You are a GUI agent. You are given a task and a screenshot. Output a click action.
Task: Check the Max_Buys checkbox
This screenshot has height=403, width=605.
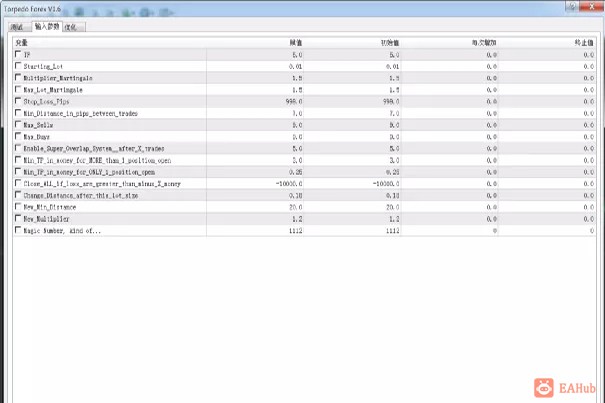click(18, 136)
